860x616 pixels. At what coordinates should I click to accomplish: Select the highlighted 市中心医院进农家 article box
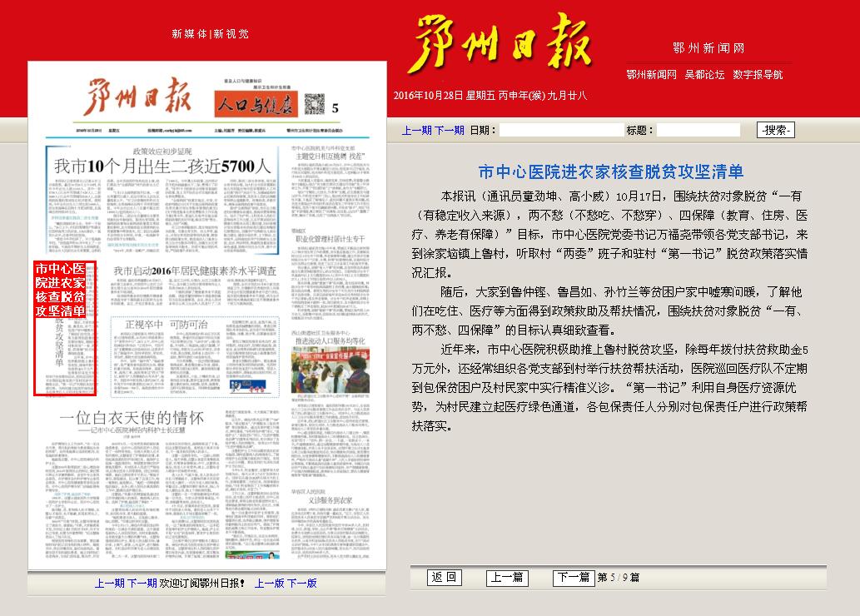[x=65, y=328]
